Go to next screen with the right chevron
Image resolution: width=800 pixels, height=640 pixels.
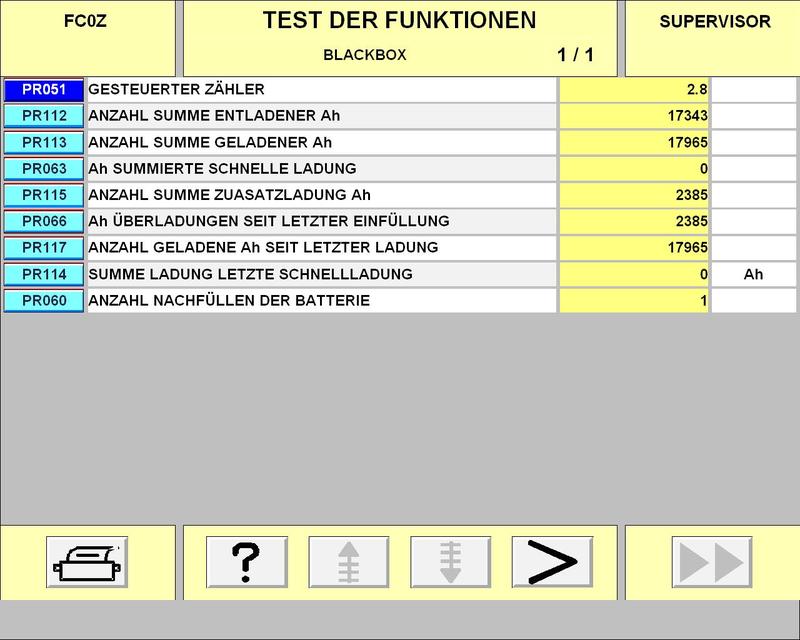point(552,562)
